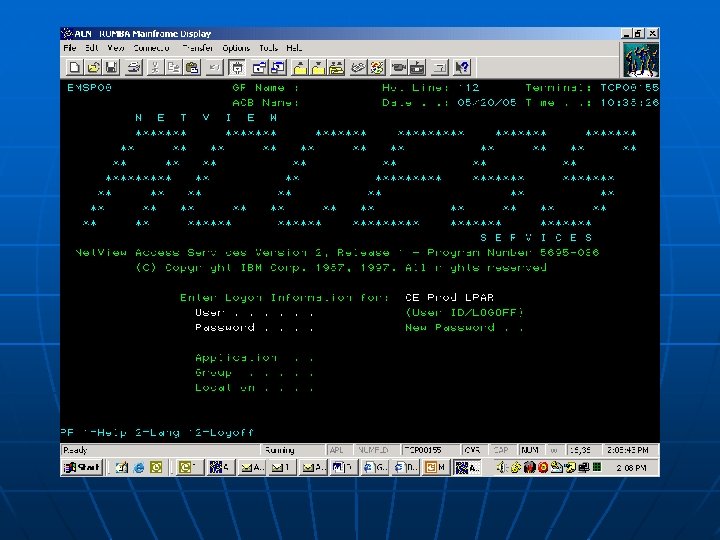Click the Location field
The height and width of the screenshot is (540, 720).
point(254,388)
